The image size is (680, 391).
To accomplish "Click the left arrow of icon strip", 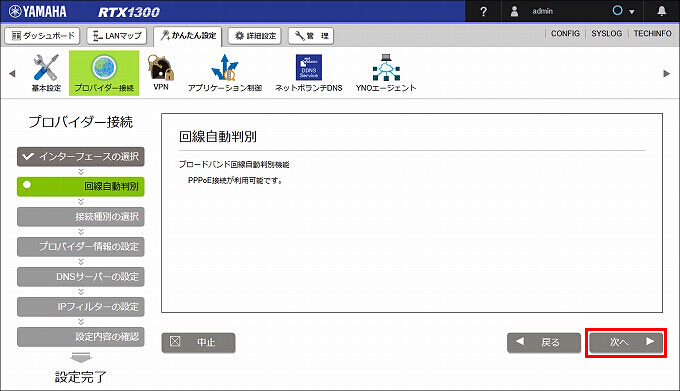I will [12, 73].
